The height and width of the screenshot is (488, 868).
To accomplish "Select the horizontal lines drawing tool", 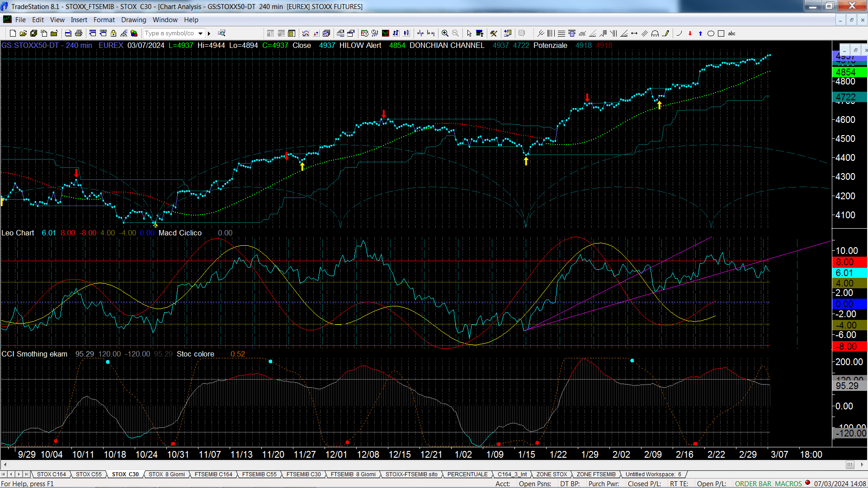I will pos(561,33).
